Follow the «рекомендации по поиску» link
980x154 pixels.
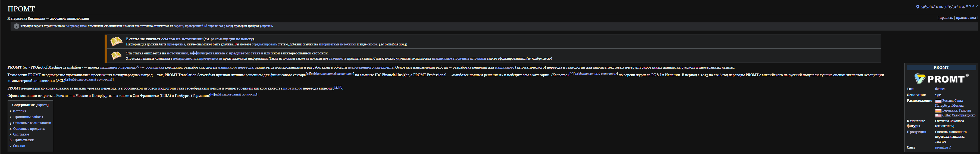pyautogui.click(x=231, y=39)
